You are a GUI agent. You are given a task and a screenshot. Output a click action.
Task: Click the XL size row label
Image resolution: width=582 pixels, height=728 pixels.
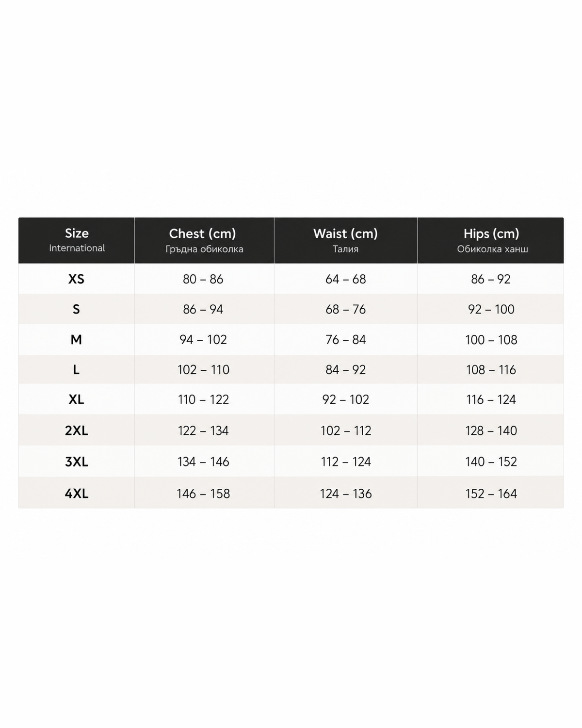pos(76,399)
